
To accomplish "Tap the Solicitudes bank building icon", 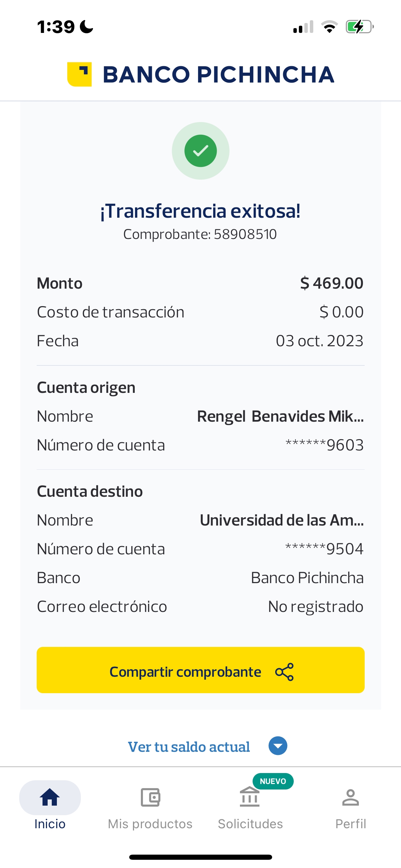I will click(x=250, y=797).
